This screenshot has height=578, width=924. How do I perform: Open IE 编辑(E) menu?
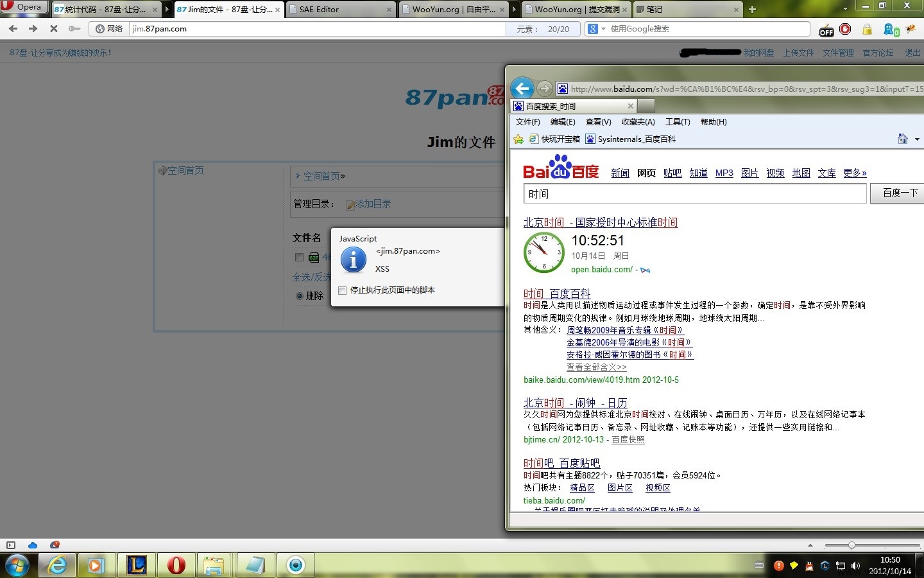click(563, 122)
